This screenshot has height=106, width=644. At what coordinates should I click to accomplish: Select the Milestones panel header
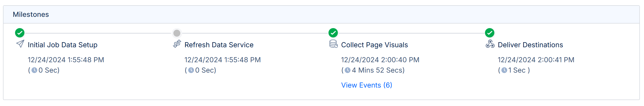coord(31,15)
